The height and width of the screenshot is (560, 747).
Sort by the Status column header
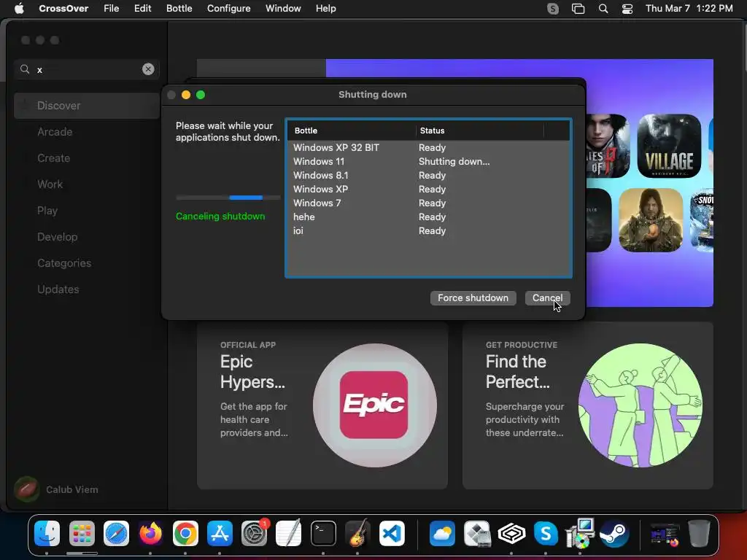point(480,131)
